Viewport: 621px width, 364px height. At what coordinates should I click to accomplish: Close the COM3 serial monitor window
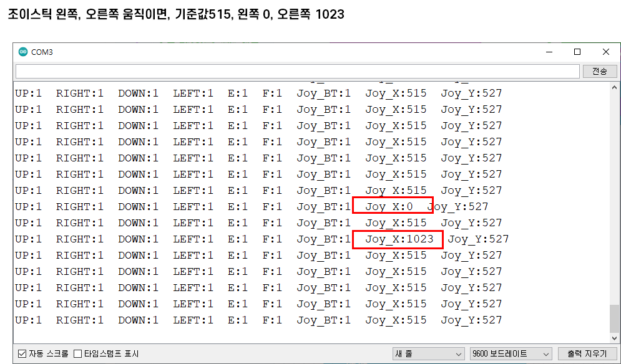[x=606, y=52]
